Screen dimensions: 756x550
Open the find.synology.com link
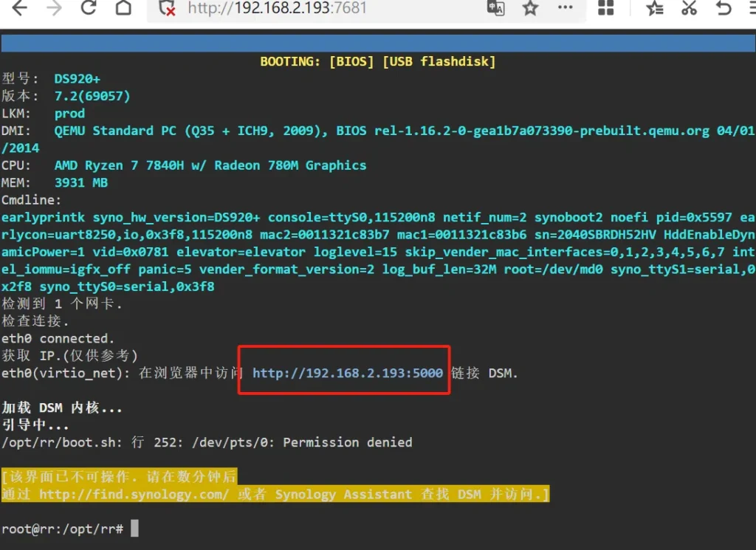pyautogui.click(x=134, y=495)
